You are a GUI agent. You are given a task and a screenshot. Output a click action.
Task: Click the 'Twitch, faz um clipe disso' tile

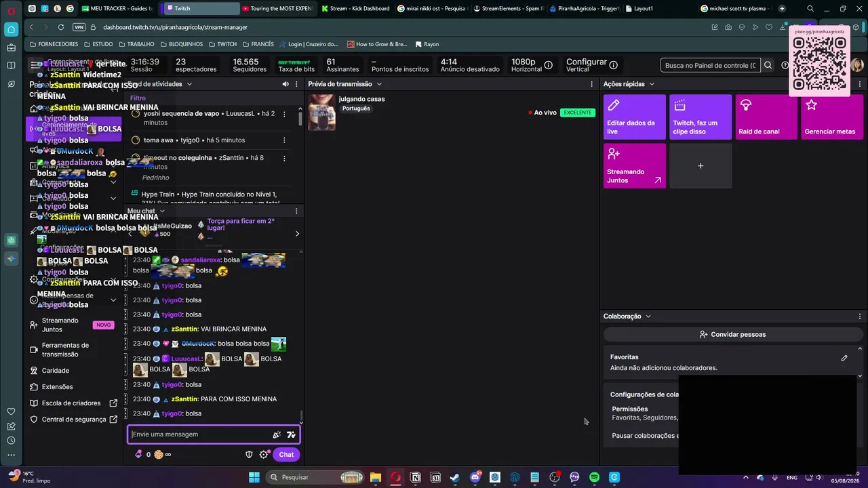[701, 117]
